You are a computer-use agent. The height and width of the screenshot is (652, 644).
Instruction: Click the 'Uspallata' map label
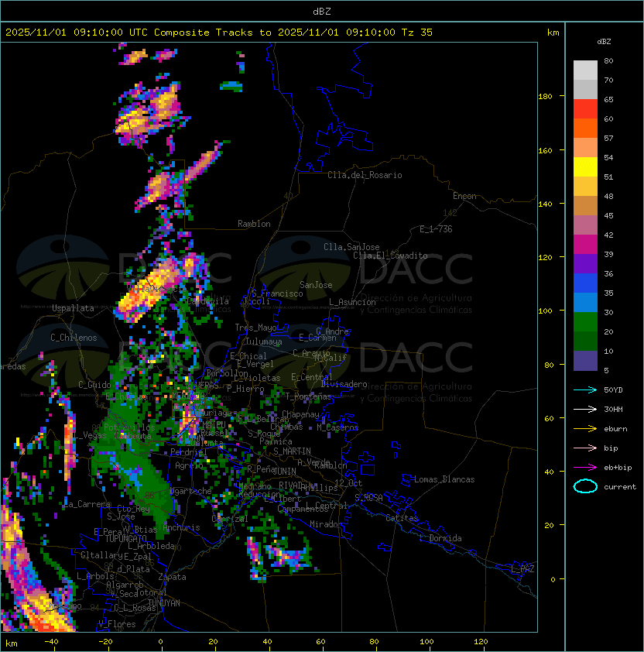73,308
